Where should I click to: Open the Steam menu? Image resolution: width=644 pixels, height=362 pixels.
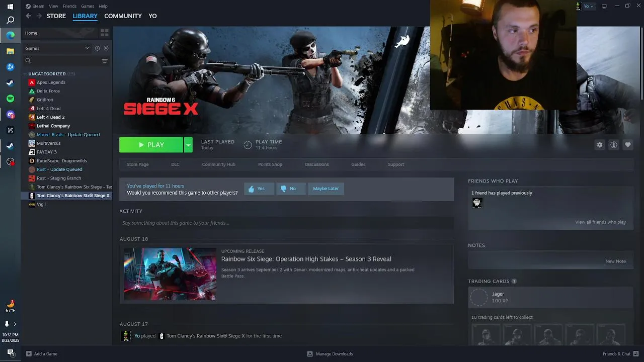pos(35,6)
